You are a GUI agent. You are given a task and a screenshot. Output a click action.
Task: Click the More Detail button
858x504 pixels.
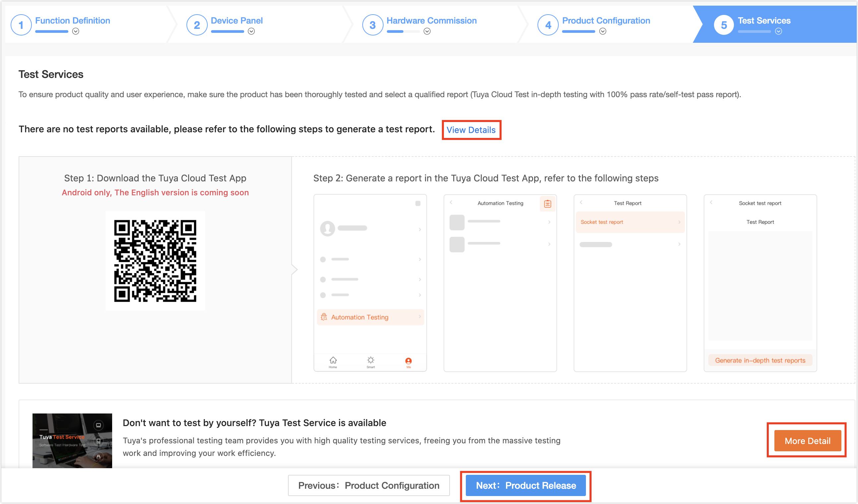807,441
